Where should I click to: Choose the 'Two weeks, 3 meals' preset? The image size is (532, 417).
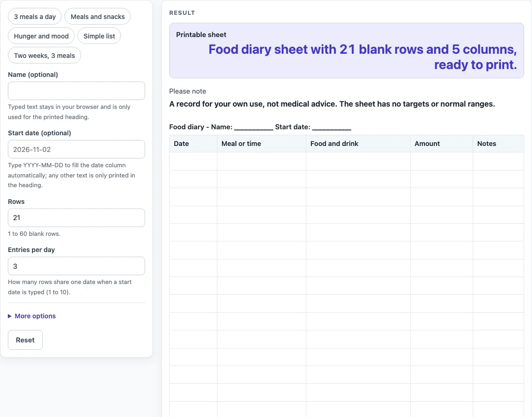click(x=44, y=55)
